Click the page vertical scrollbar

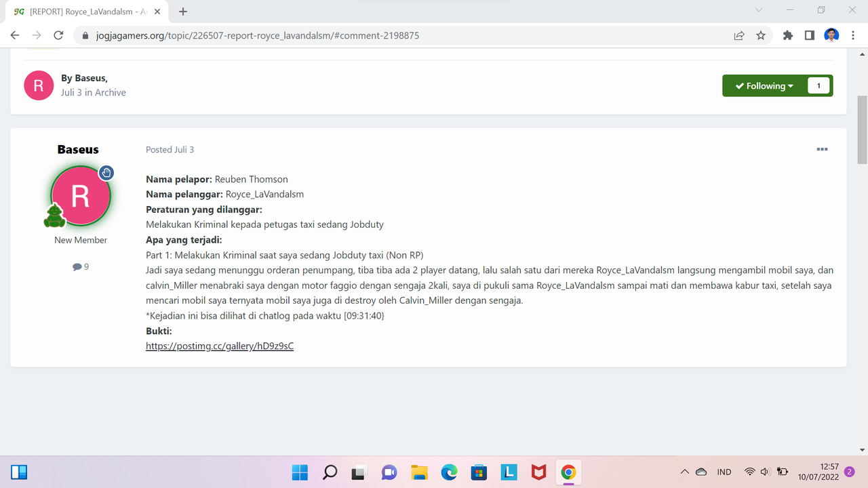[862, 129]
